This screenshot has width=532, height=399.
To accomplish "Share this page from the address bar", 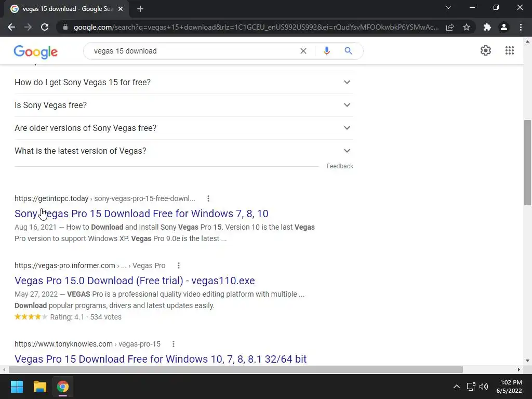I will pos(450,27).
